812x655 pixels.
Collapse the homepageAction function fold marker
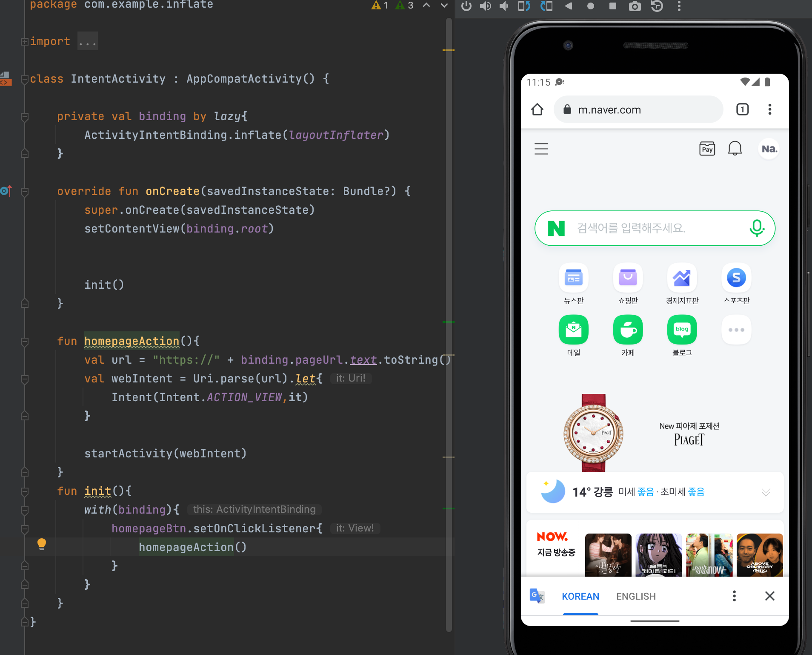(x=25, y=341)
